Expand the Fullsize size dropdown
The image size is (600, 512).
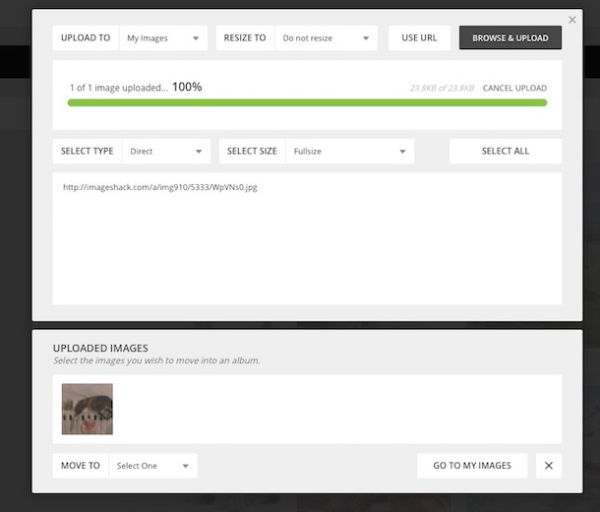click(x=350, y=151)
